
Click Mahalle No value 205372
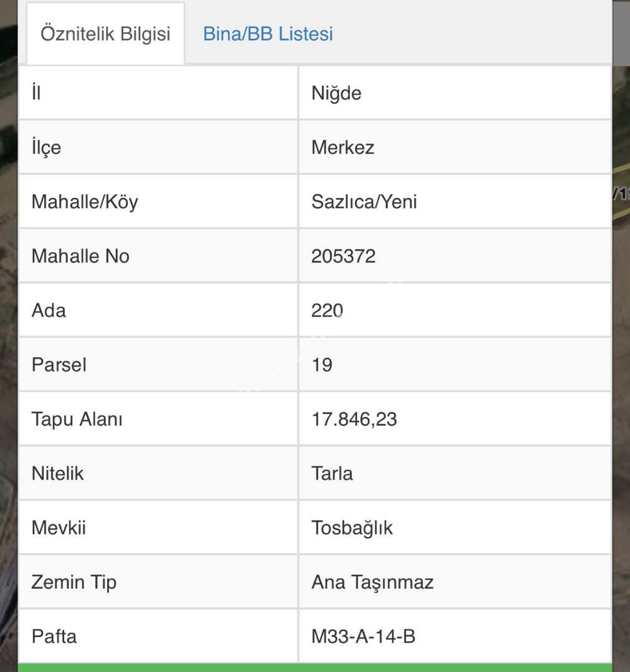tap(344, 256)
